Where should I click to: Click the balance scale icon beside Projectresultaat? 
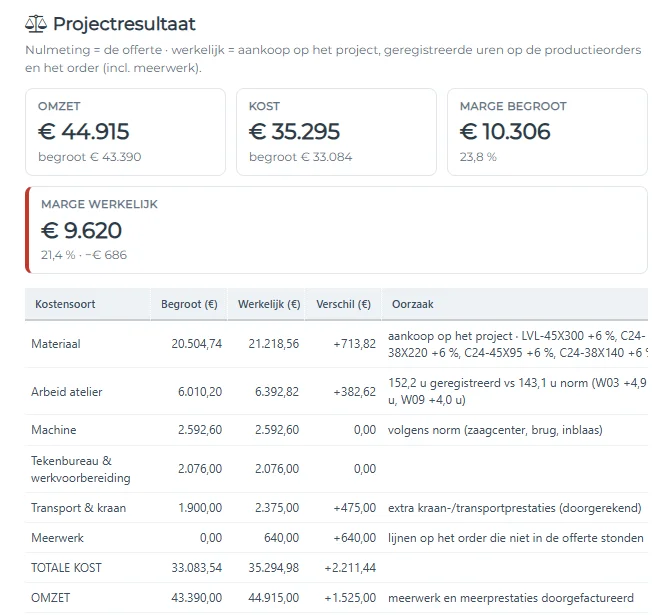point(36,24)
